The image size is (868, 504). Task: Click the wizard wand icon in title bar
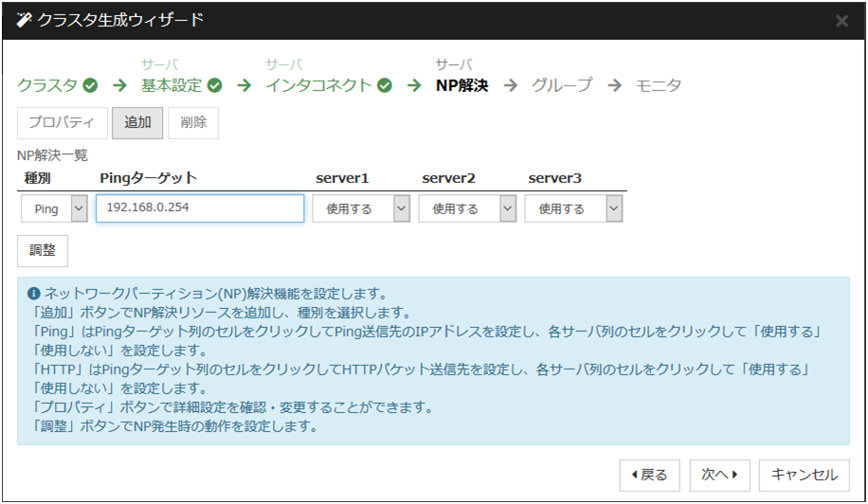tap(24, 20)
